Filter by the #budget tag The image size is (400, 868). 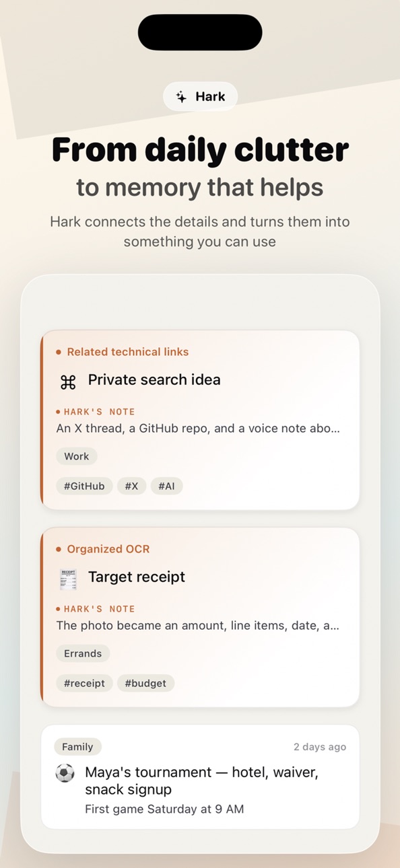146,683
